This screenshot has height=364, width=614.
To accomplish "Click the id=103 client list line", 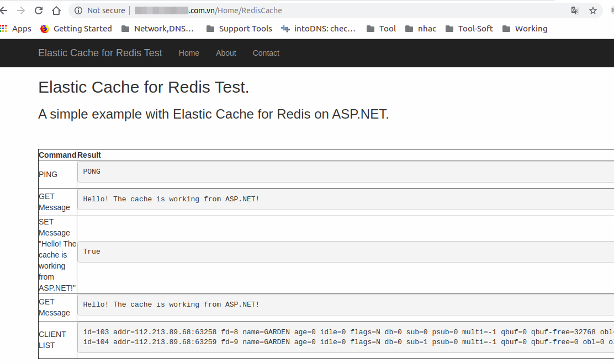I will point(348,332).
